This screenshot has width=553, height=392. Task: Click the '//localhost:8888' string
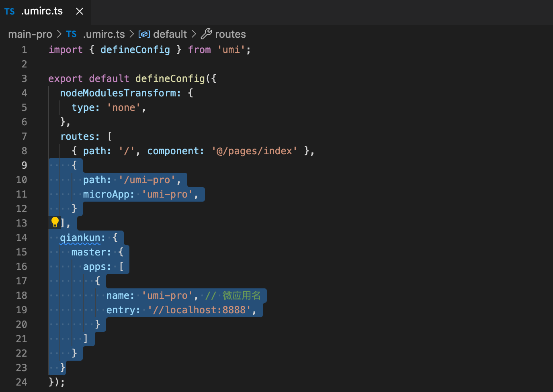point(199,310)
